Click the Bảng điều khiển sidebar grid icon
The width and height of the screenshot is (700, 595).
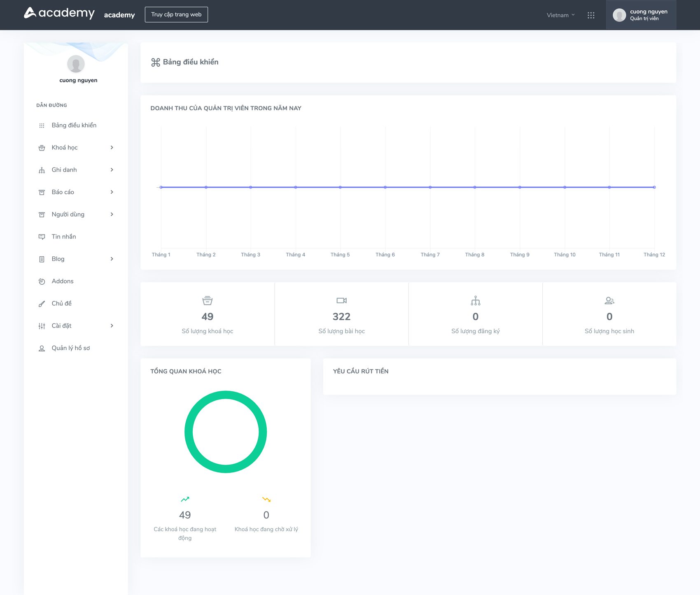pos(42,126)
